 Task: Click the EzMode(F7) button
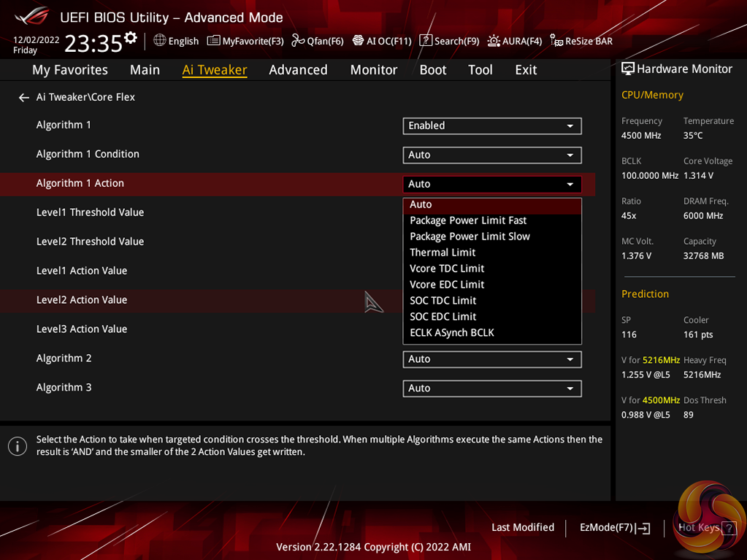(x=614, y=527)
